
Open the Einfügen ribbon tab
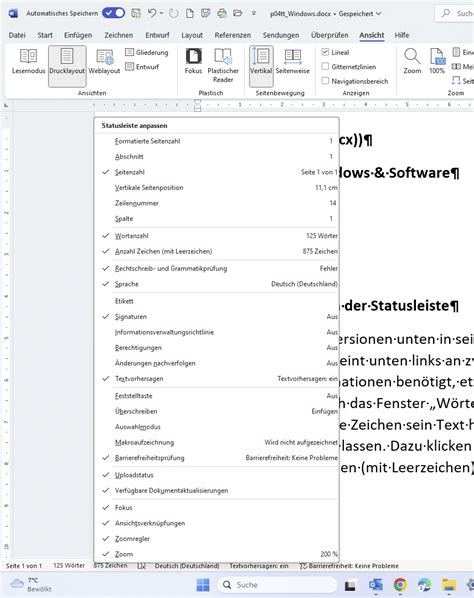78,35
